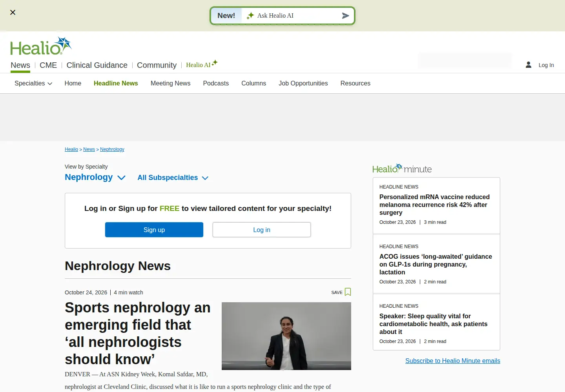Click the Home menu item
Image resolution: width=565 pixels, height=392 pixels.
[73, 83]
